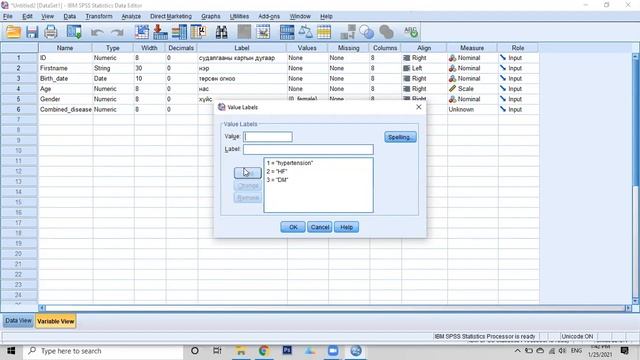The image size is (640, 360).
Task: Open Google Chrome from the taskbar
Action: pyautogui.click(x=263, y=351)
